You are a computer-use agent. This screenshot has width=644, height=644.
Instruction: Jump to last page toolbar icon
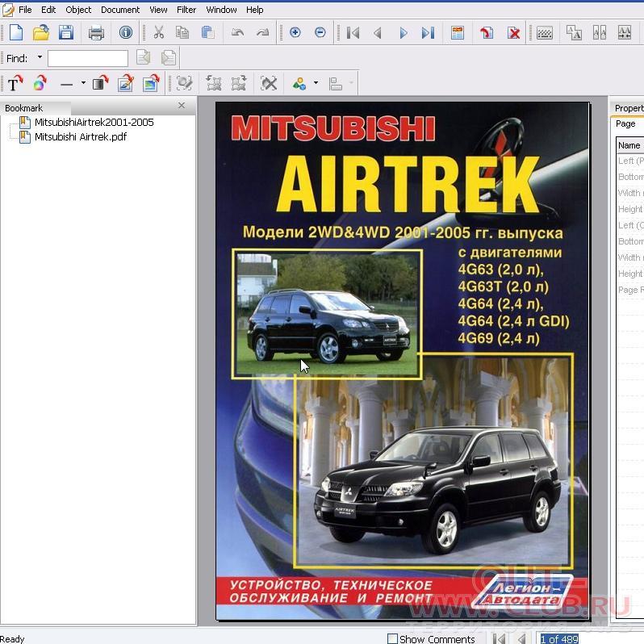coord(428,32)
